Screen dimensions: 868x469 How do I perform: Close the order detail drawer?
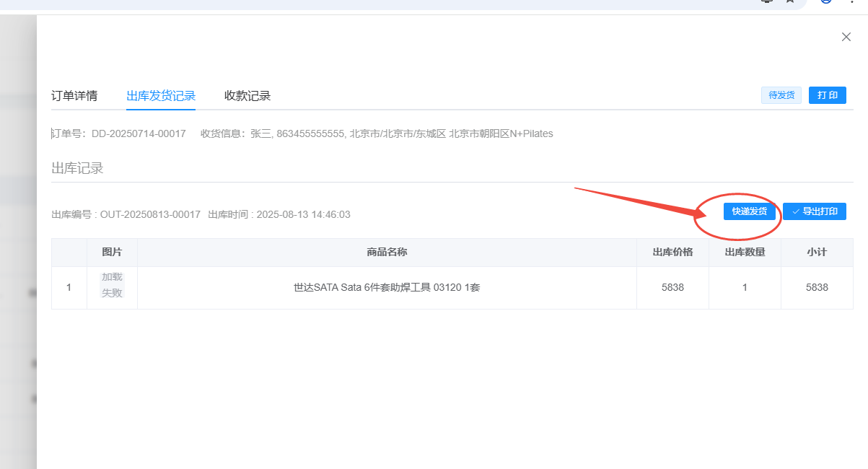pos(846,38)
